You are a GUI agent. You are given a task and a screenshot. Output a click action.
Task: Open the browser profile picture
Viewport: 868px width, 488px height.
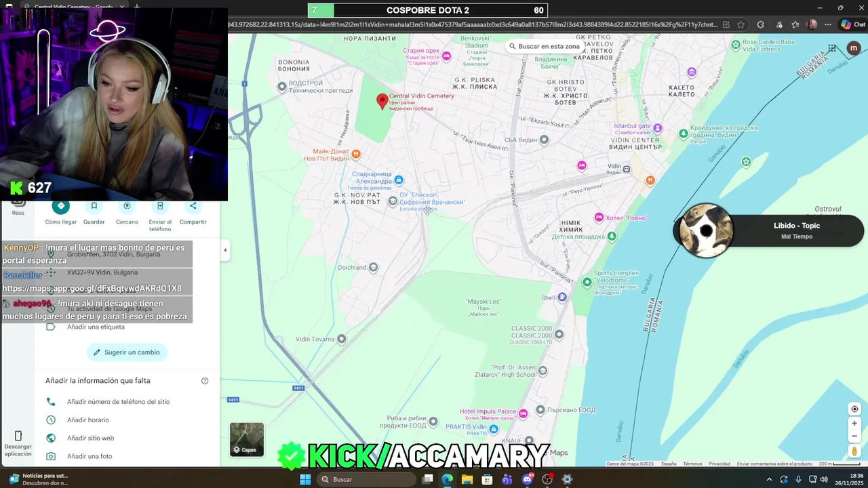click(812, 24)
